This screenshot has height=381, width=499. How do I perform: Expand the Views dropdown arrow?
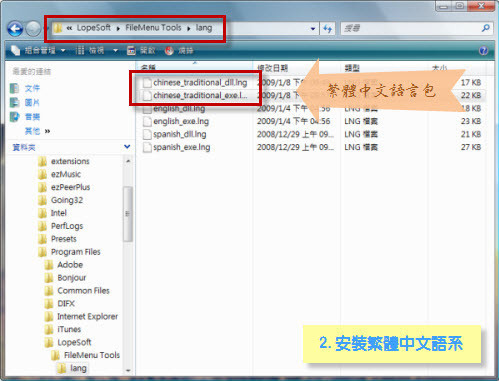tap(115, 51)
